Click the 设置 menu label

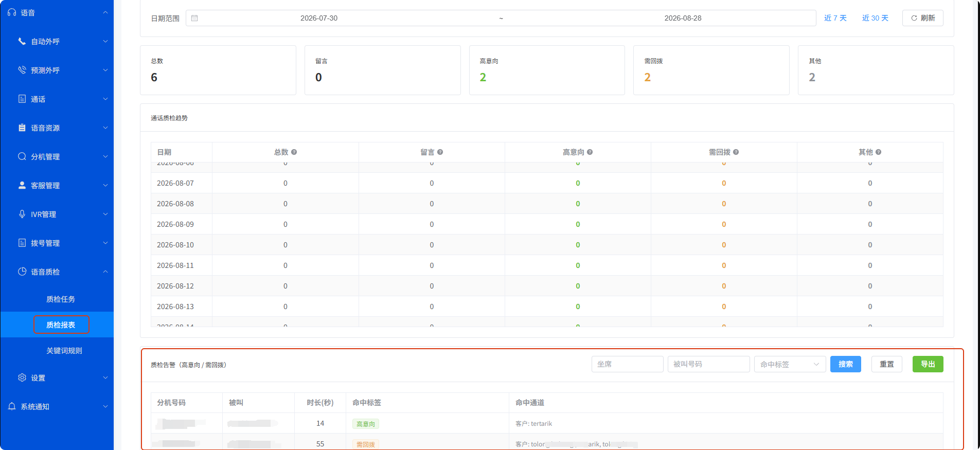[38, 378]
